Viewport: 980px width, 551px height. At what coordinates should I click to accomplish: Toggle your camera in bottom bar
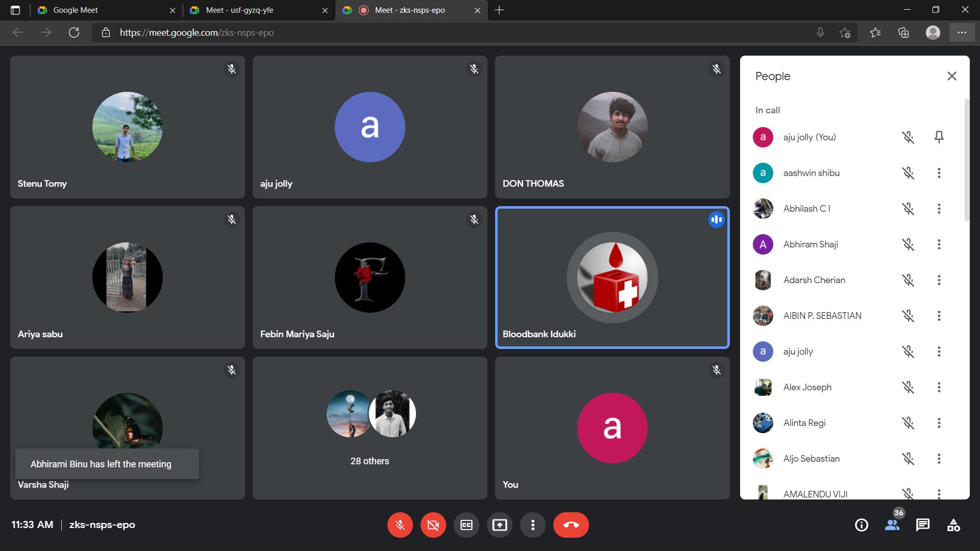point(433,525)
